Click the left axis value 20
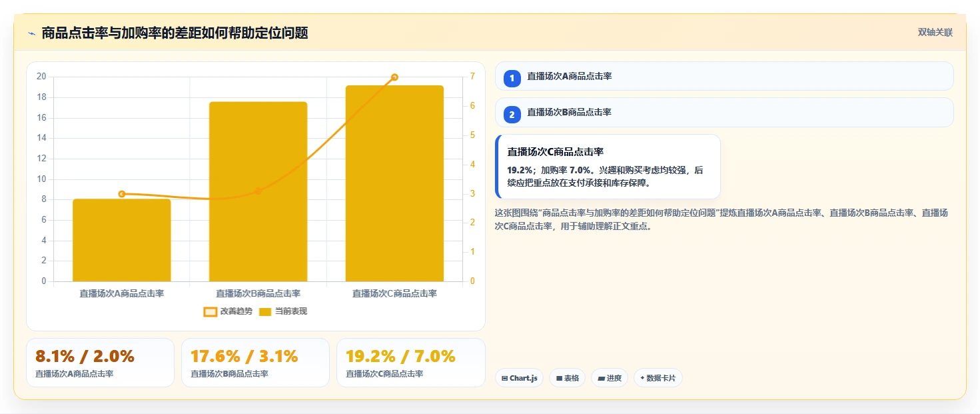 [x=41, y=77]
